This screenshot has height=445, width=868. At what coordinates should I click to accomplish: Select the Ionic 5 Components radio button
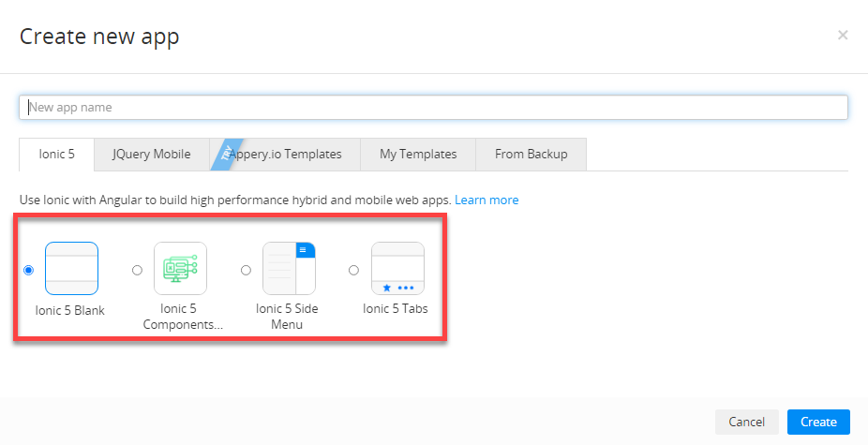point(137,270)
